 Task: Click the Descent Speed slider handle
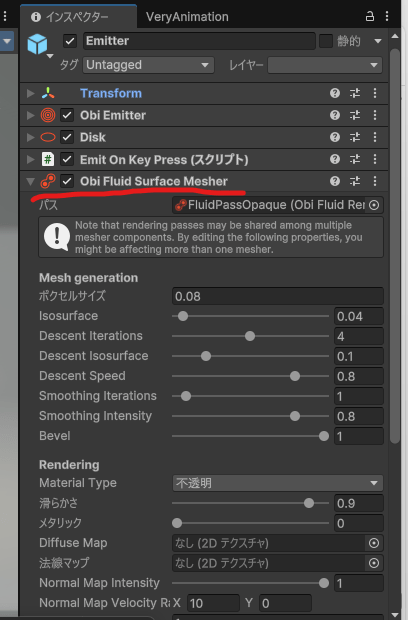click(x=295, y=376)
